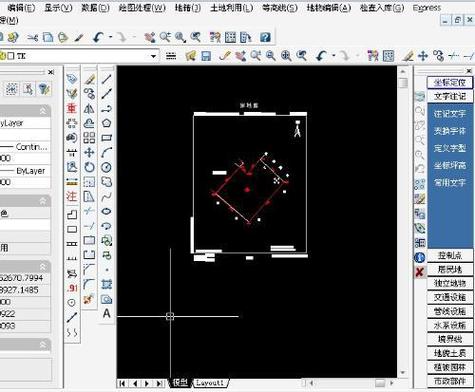Open the layer dropdown list arrow
Viewport: 475px width, 392px height.
pos(153,56)
